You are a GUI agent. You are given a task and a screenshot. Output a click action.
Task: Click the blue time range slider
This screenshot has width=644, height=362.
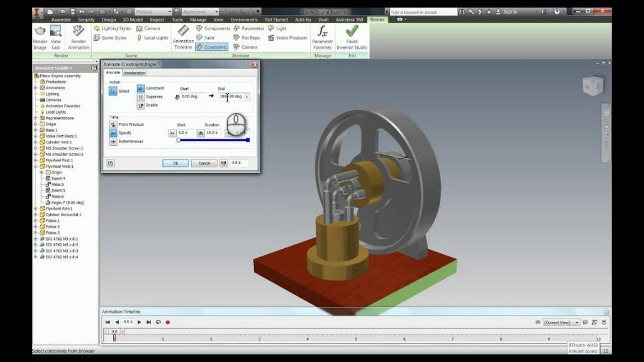pyautogui.click(x=213, y=140)
